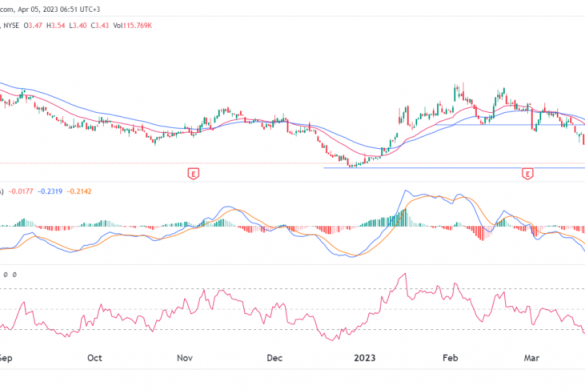Click the Nov label on time axis

tap(185, 358)
